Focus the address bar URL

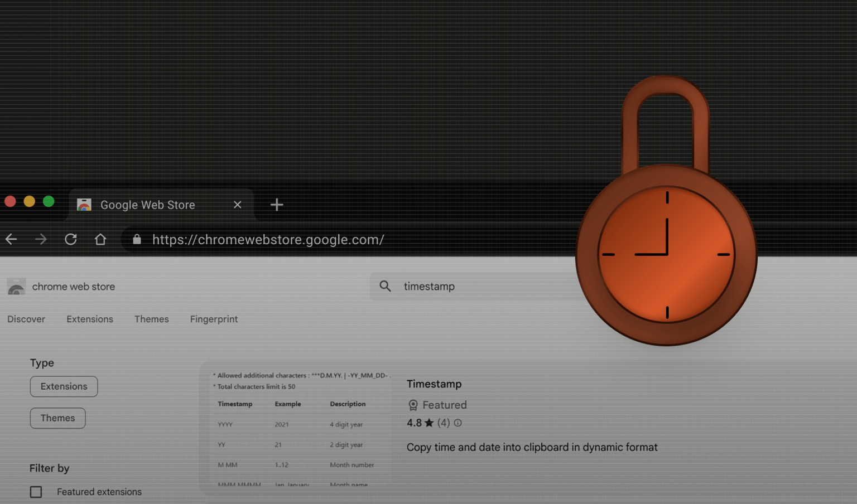(x=268, y=239)
